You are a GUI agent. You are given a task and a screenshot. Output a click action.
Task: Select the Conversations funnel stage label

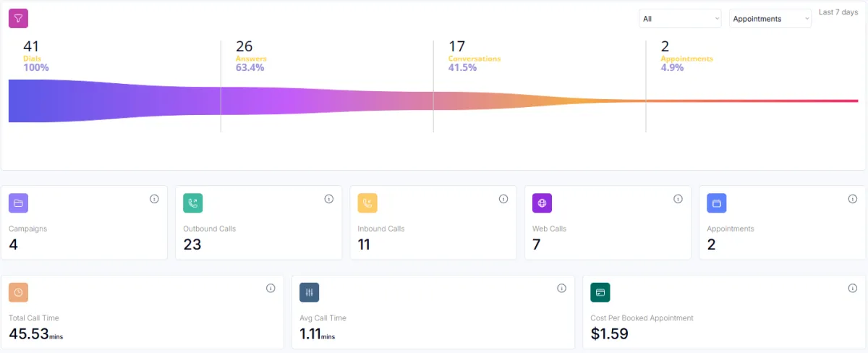pyautogui.click(x=475, y=59)
